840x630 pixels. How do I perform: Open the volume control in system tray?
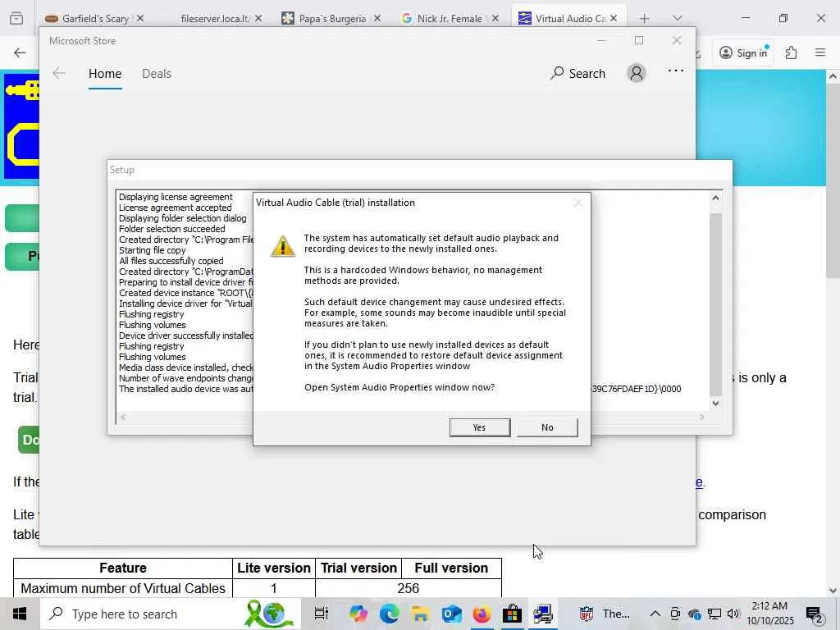tap(733, 614)
